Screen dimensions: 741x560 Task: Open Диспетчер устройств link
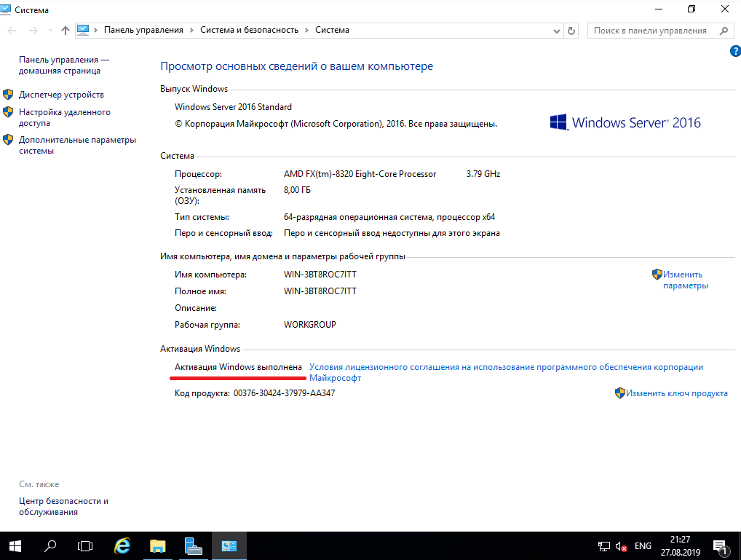61,95
